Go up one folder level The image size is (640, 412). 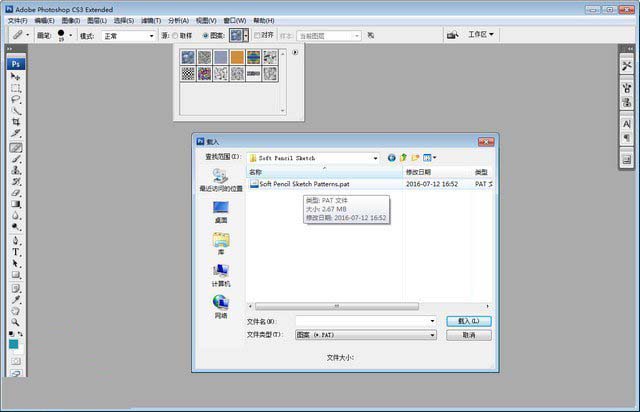(x=403, y=158)
